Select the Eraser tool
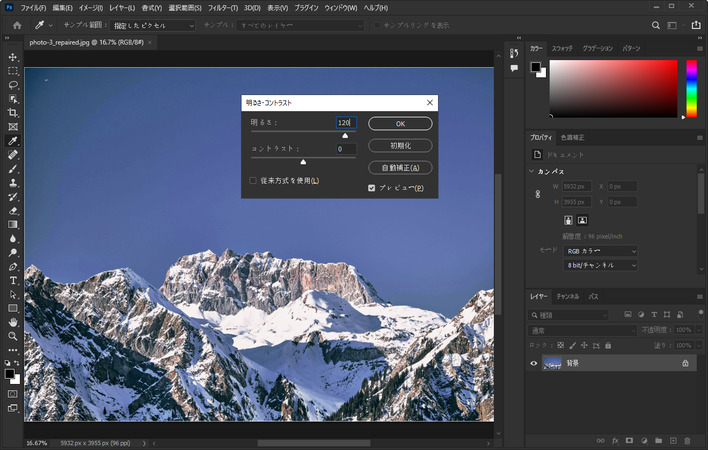This screenshot has width=708, height=450. (13, 211)
